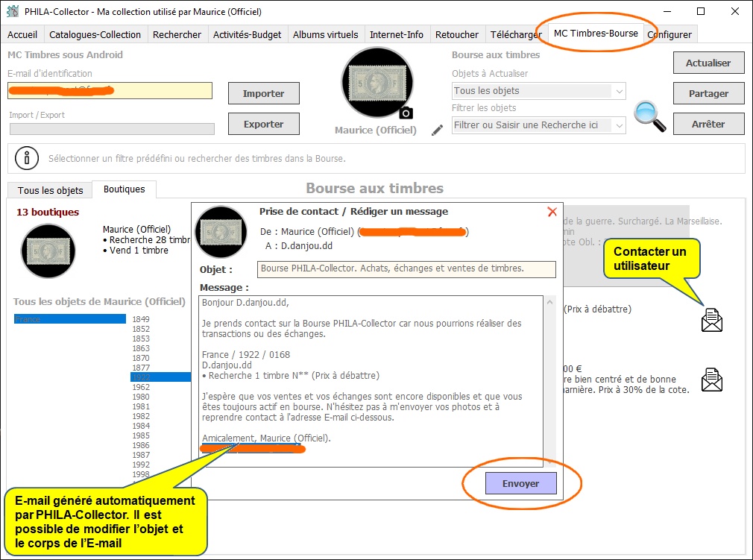This screenshot has width=753, height=560.
Task: Click inside the Message text area
Action: [x=371, y=381]
